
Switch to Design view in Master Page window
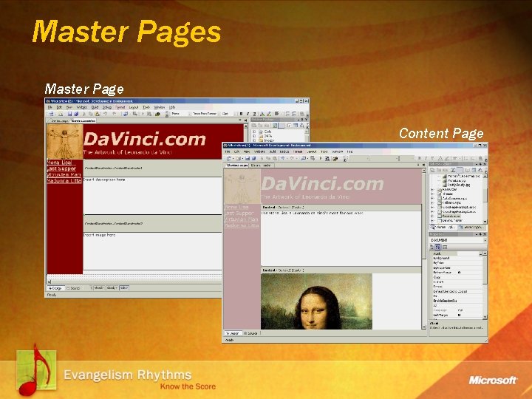coord(55,288)
